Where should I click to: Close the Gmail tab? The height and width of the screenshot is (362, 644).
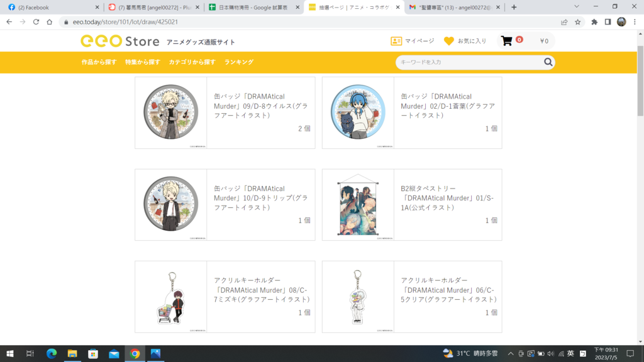coord(498,7)
